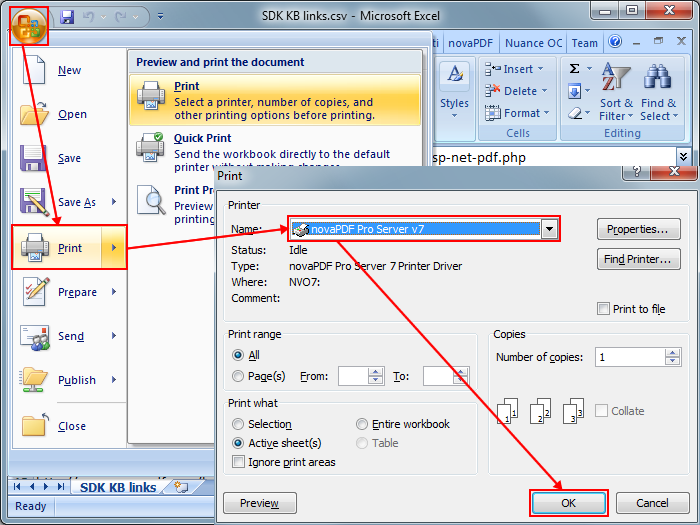This screenshot has height=525, width=700.
Task: Choose New from the Office menu
Action: [69, 70]
